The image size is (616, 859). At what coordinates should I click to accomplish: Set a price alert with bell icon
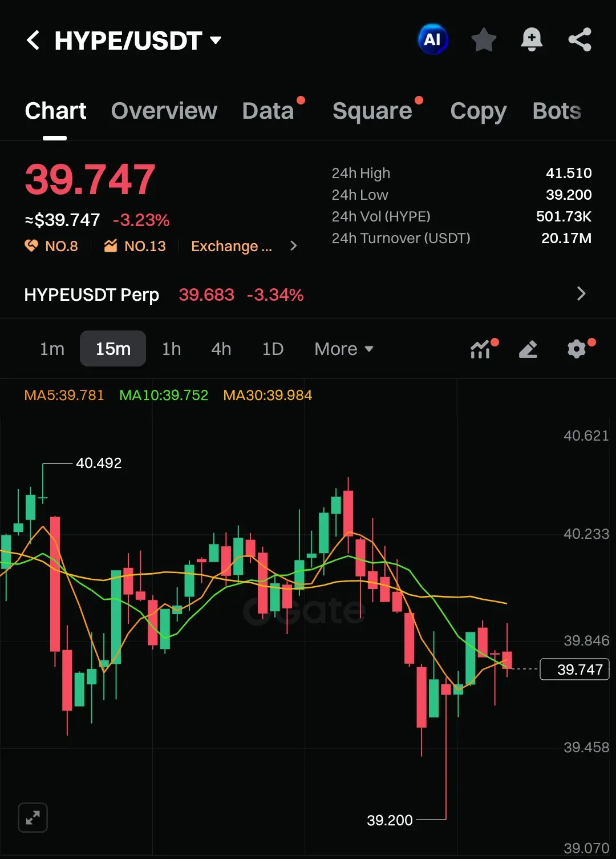(x=532, y=40)
